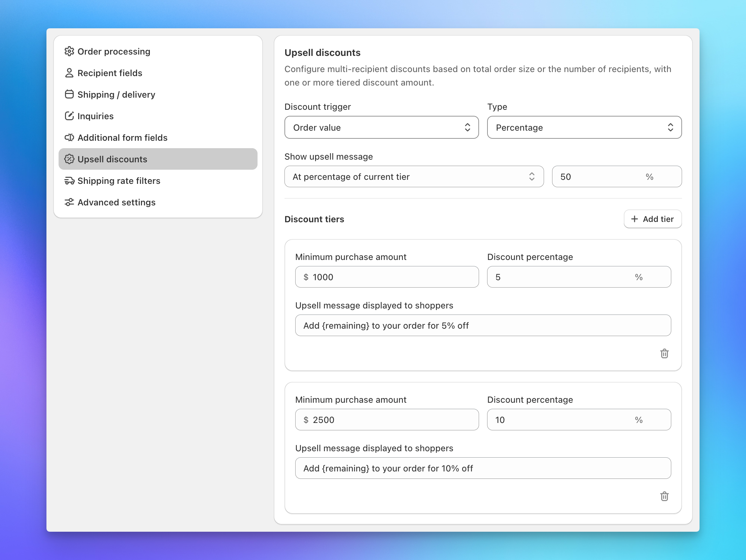Click the 10 discount percentage field
The image size is (746, 560).
point(579,420)
